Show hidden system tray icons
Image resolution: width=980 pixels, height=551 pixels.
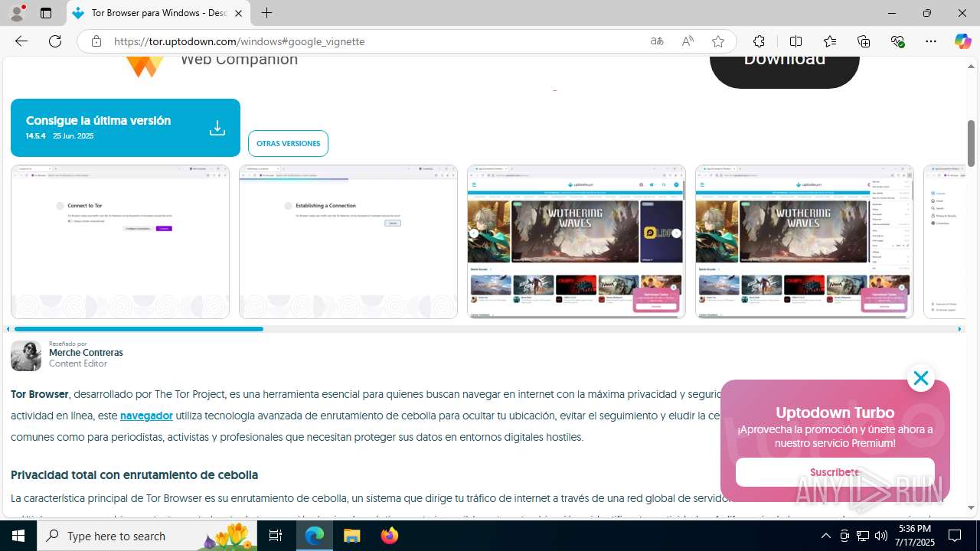pos(825,536)
